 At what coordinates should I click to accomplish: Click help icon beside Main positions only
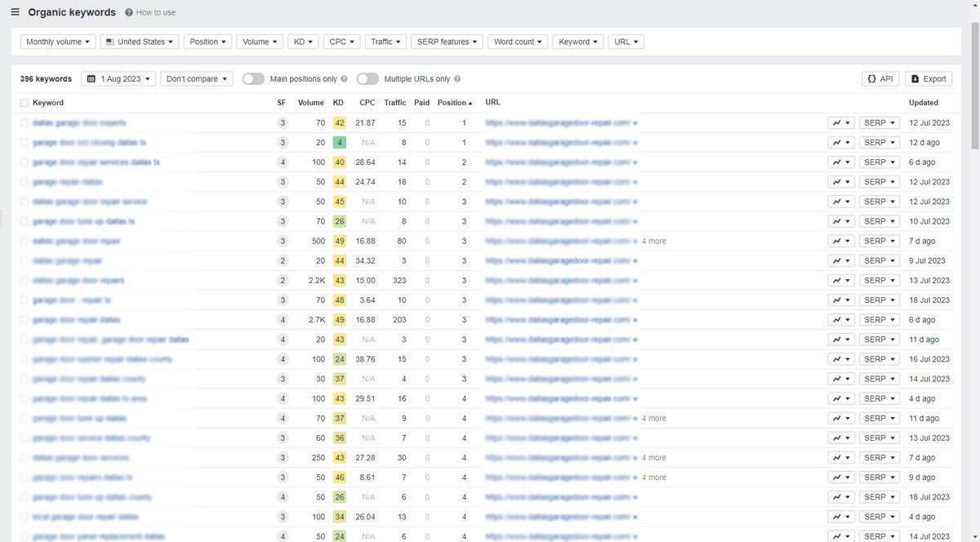pos(344,78)
